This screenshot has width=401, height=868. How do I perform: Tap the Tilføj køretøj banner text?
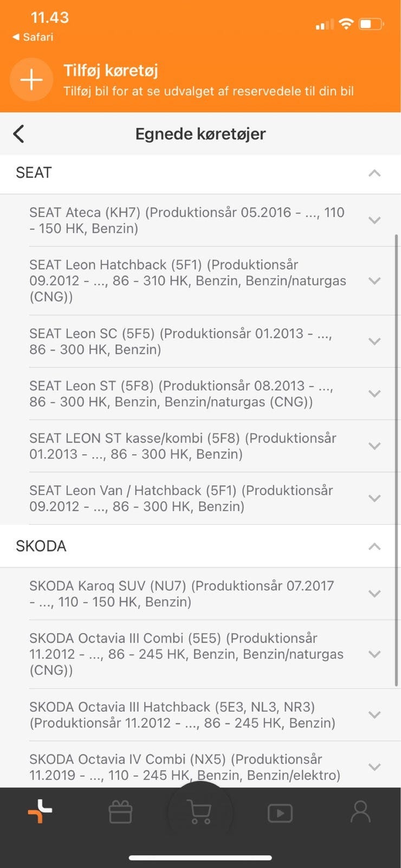[x=111, y=71]
